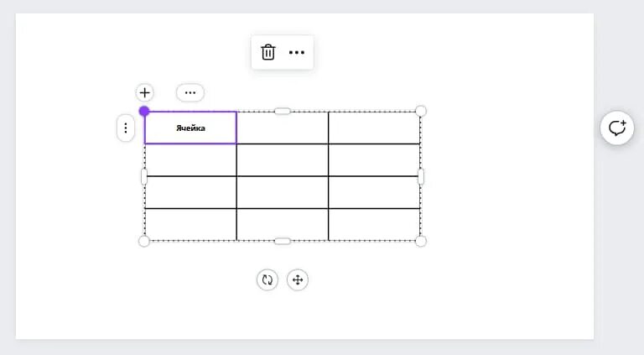Open row options vertical dots button
The height and width of the screenshot is (355, 644).
click(126, 128)
